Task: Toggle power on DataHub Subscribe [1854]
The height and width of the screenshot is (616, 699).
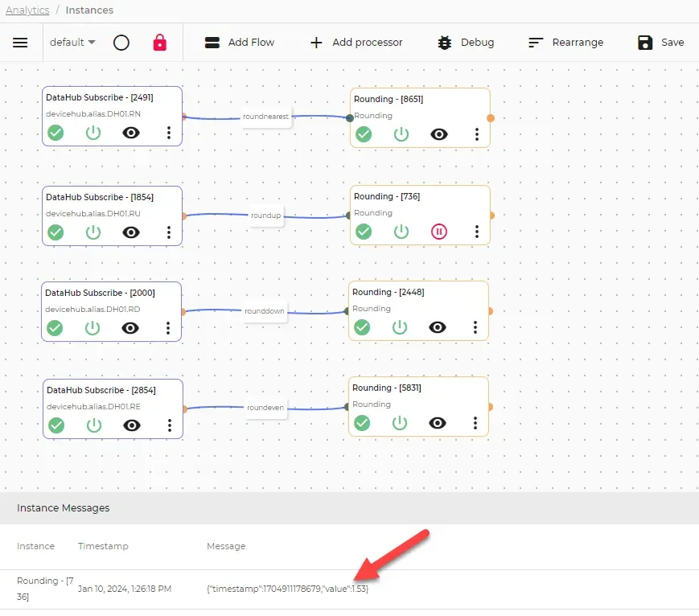Action: [x=93, y=232]
